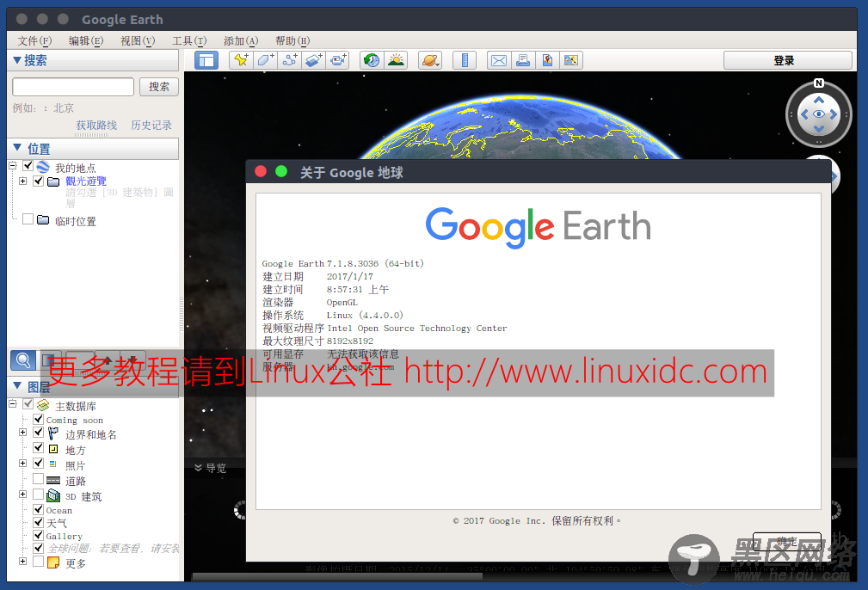Click the look-around eye compass control
This screenshot has width=868, height=590.
point(819,114)
